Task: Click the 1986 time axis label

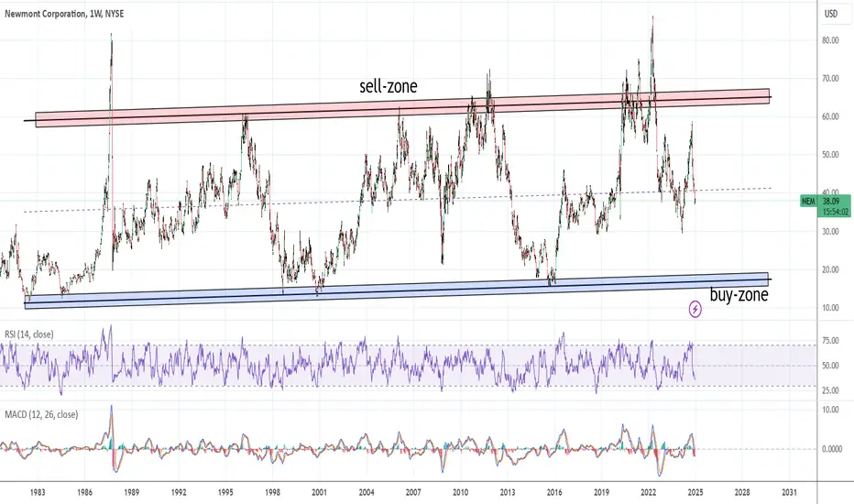Action: pos(84,493)
